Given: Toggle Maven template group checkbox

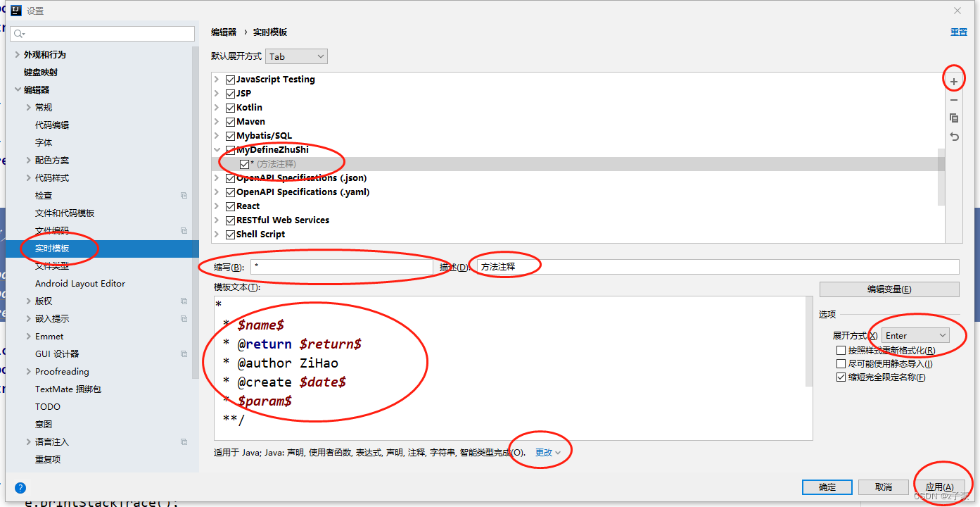Looking at the screenshot, I should pos(230,122).
